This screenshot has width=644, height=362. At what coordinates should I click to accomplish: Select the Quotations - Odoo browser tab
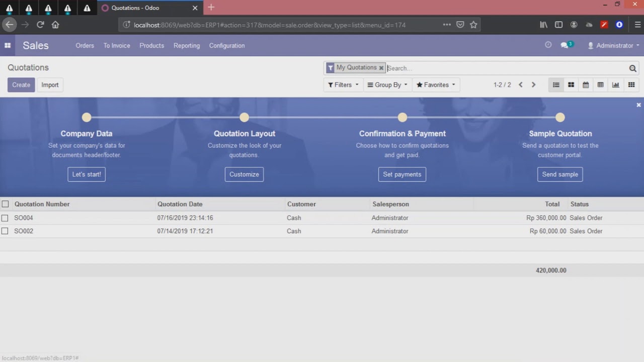(149, 8)
